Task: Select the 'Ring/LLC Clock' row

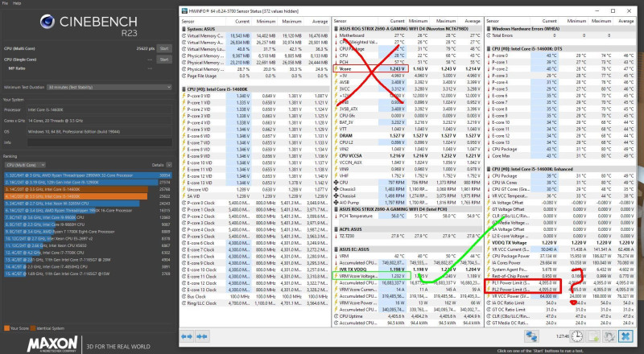Action: click(255, 303)
